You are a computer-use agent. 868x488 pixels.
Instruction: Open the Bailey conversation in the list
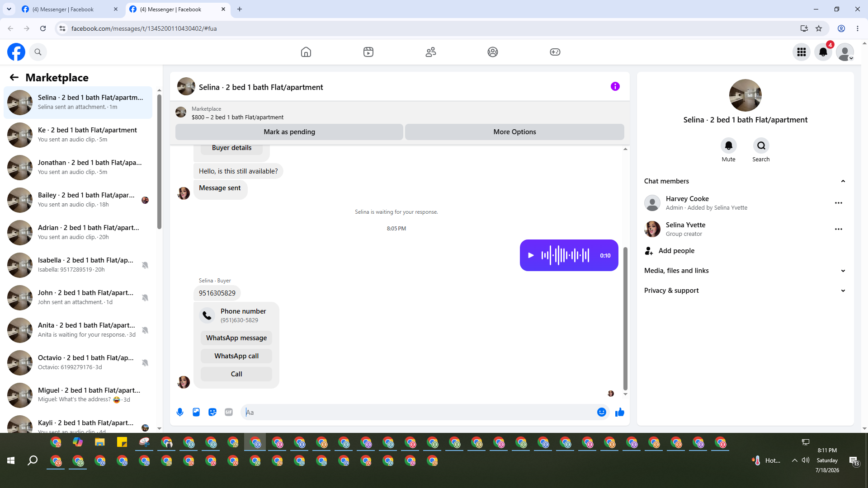[78, 200]
